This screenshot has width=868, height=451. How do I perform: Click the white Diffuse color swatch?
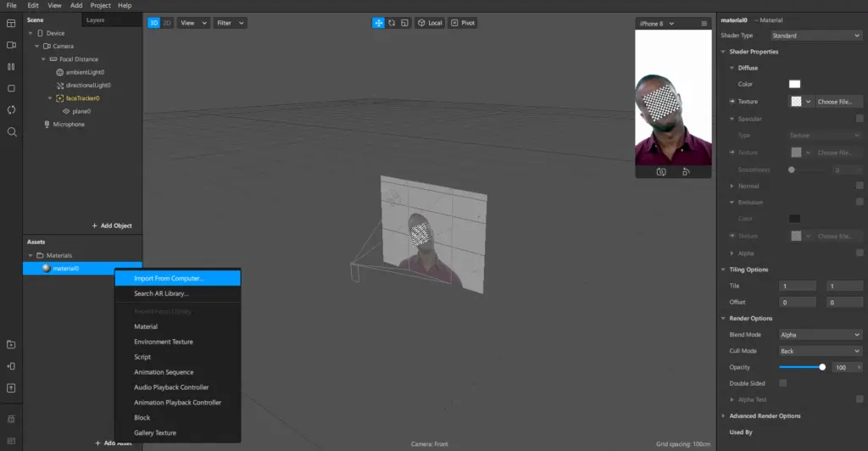coord(794,84)
